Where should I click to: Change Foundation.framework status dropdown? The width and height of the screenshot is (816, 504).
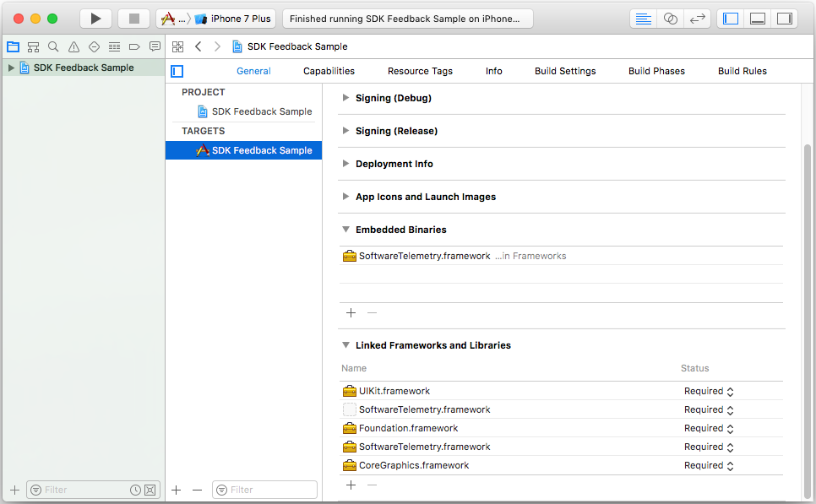(x=709, y=429)
